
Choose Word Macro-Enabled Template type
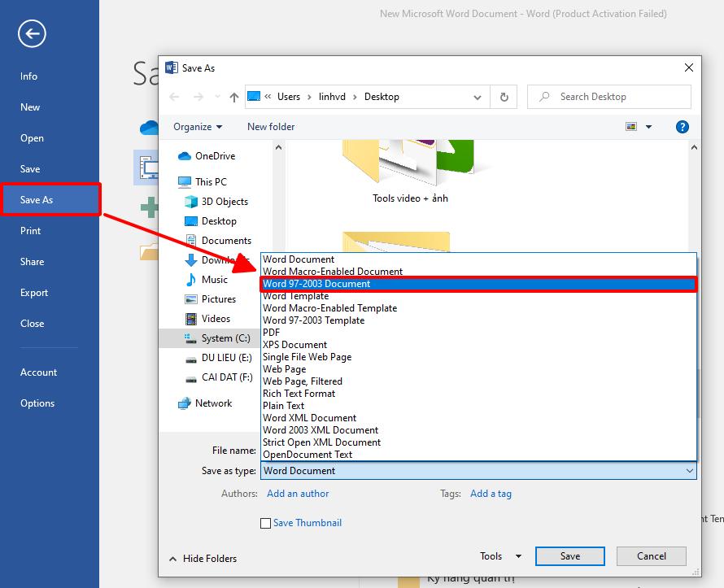478,308
